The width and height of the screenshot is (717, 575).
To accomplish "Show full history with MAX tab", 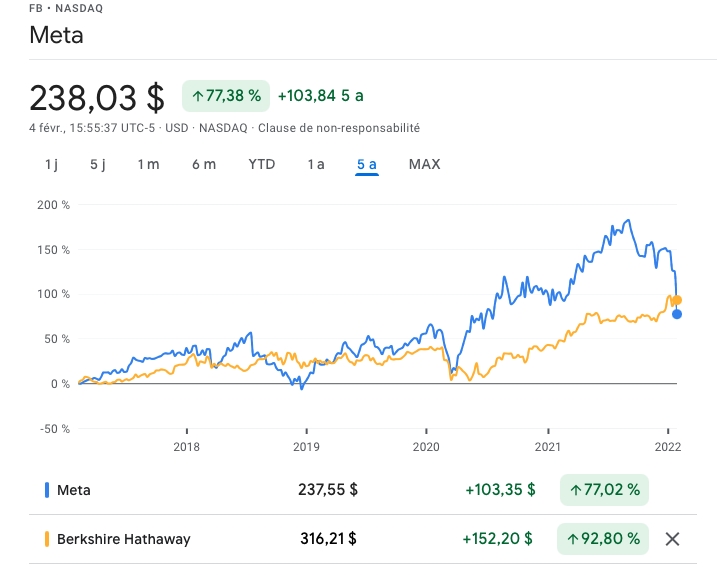I will coord(424,164).
